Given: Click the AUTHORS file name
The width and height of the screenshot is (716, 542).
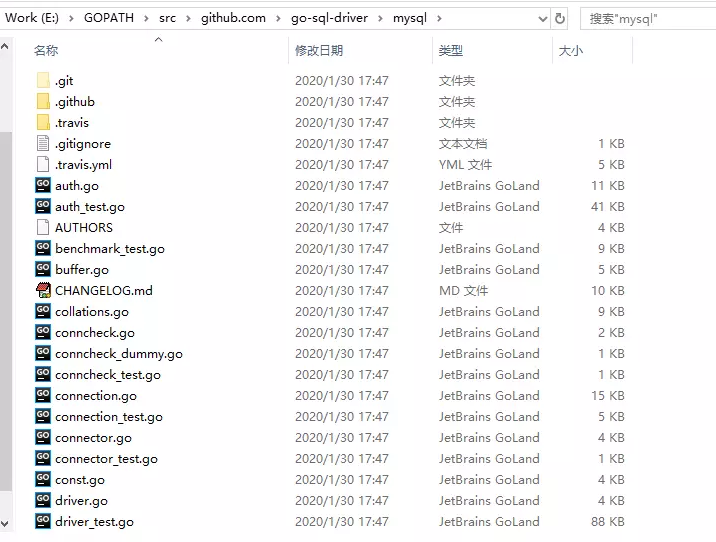Looking at the screenshot, I should [84, 227].
